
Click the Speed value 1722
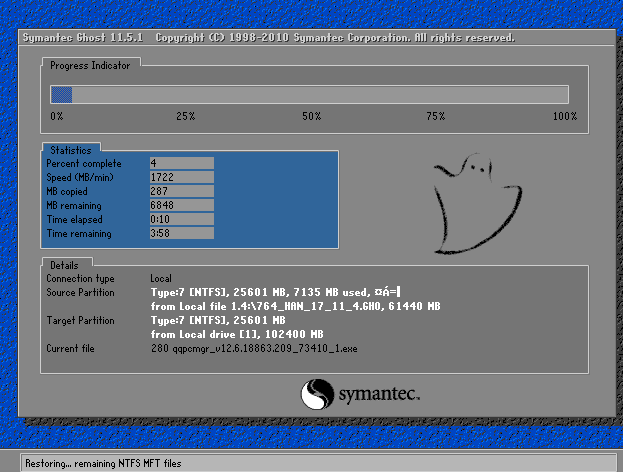[182, 177]
